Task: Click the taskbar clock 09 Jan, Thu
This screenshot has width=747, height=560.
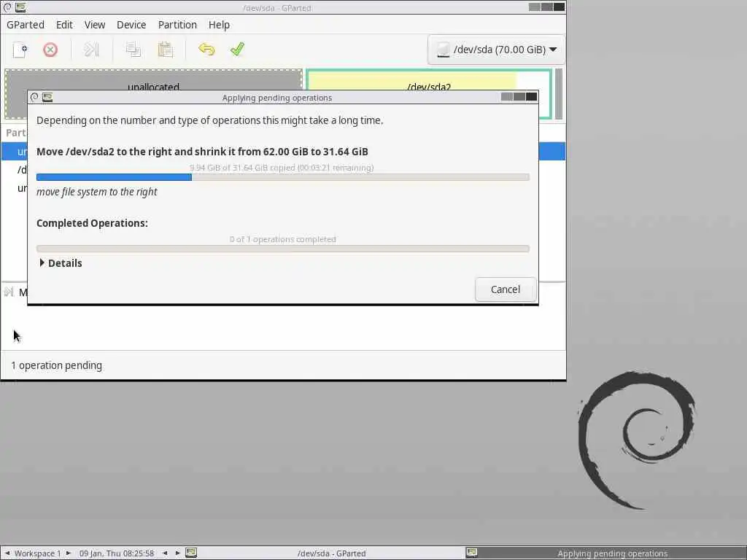Action: (117, 553)
